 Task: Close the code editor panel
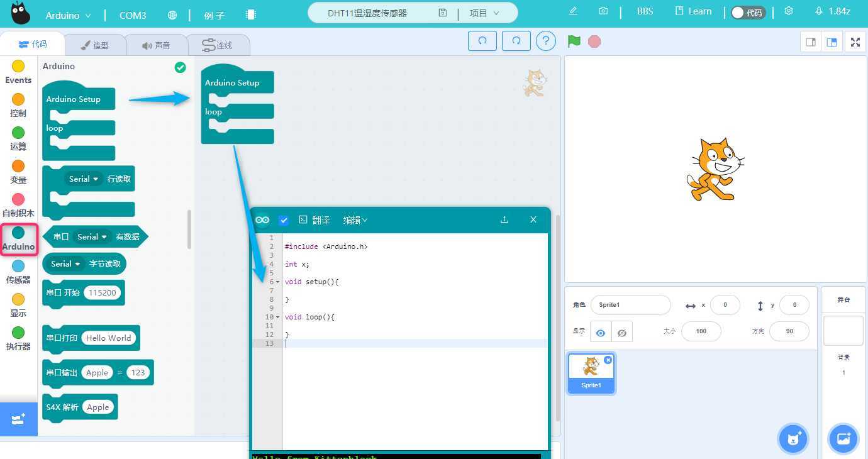tap(533, 219)
